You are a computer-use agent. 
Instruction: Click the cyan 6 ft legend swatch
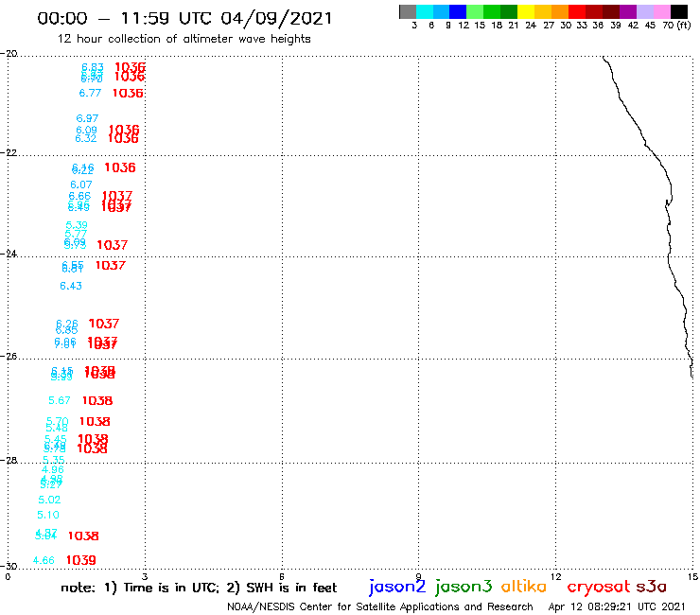425,12
